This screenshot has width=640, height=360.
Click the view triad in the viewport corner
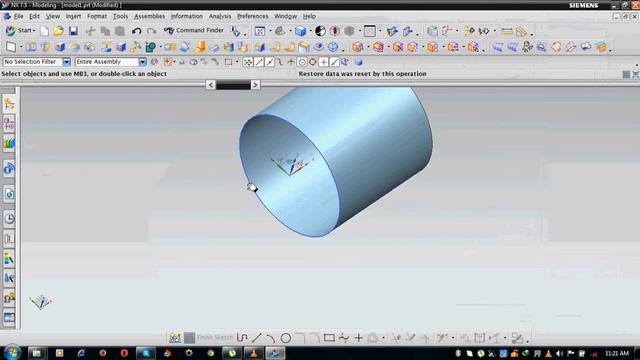[40, 302]
